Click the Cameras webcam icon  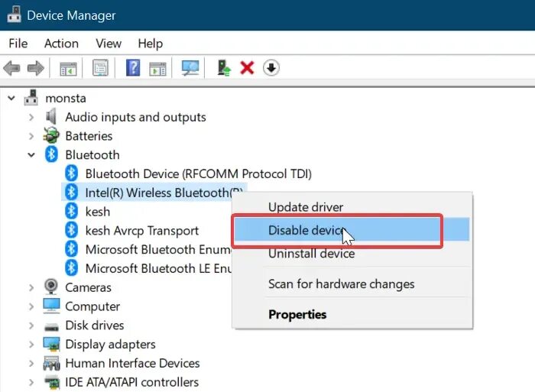pyautogui.click(x=51, y=287)
